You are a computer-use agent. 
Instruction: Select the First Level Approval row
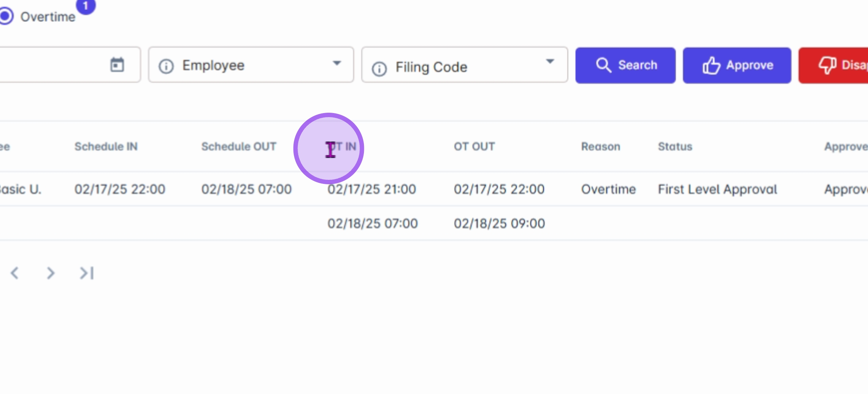click(717, 189)
